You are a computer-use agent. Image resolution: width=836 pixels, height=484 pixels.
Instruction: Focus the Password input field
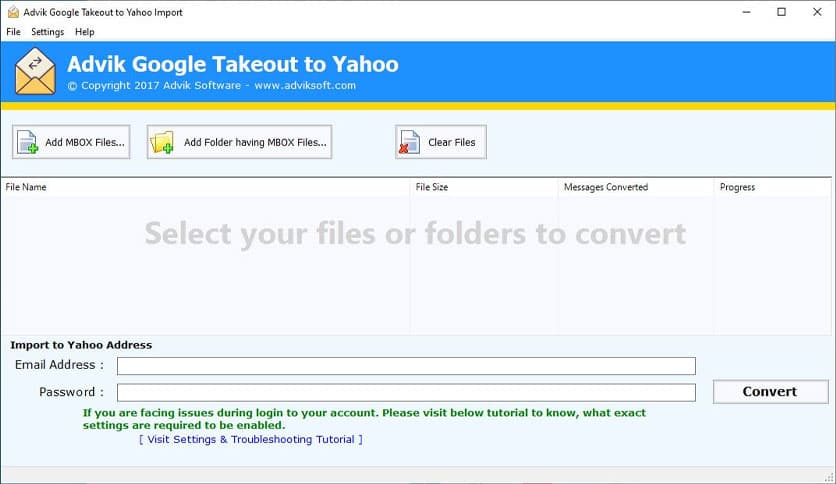406,392
